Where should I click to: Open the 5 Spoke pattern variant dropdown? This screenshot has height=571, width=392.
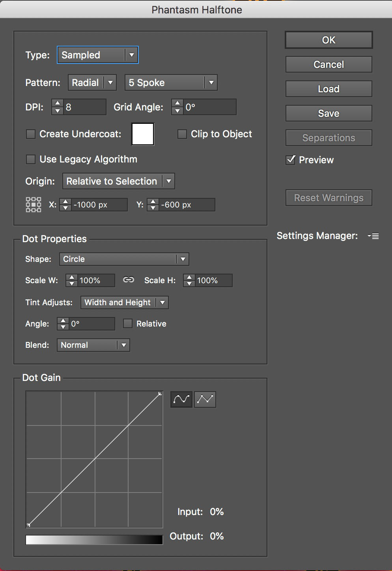[171, 83]
